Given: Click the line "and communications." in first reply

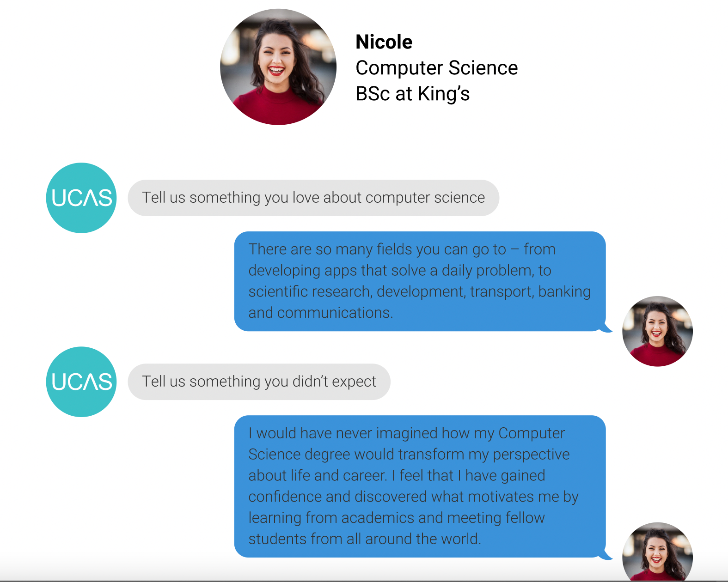Looking at the screenshot, I should click(x=320, y=313).
